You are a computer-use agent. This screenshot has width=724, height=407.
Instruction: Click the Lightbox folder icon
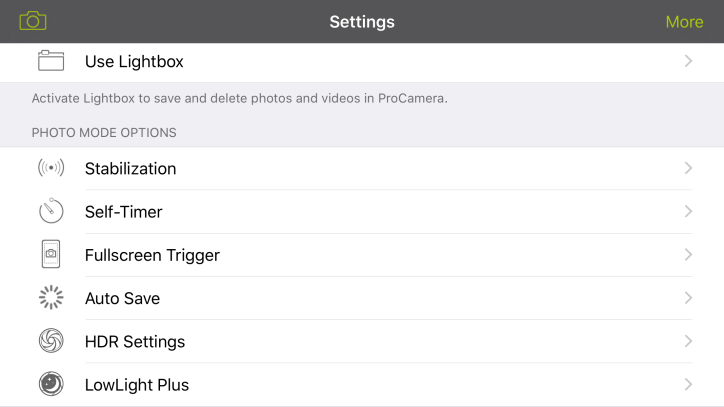pyautogui.click(x=51, y=61)
